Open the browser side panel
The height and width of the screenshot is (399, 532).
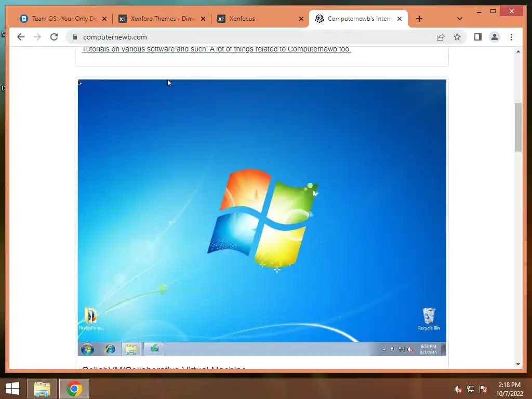pos(478,37)
